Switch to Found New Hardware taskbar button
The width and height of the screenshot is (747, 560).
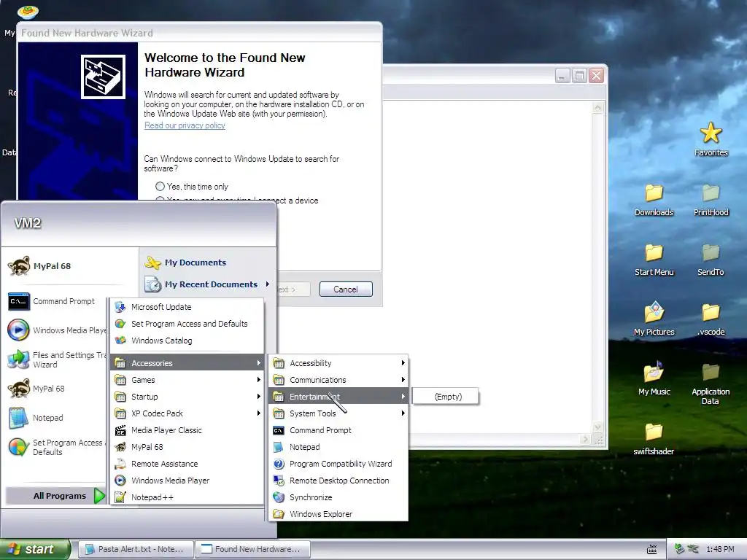253,549
